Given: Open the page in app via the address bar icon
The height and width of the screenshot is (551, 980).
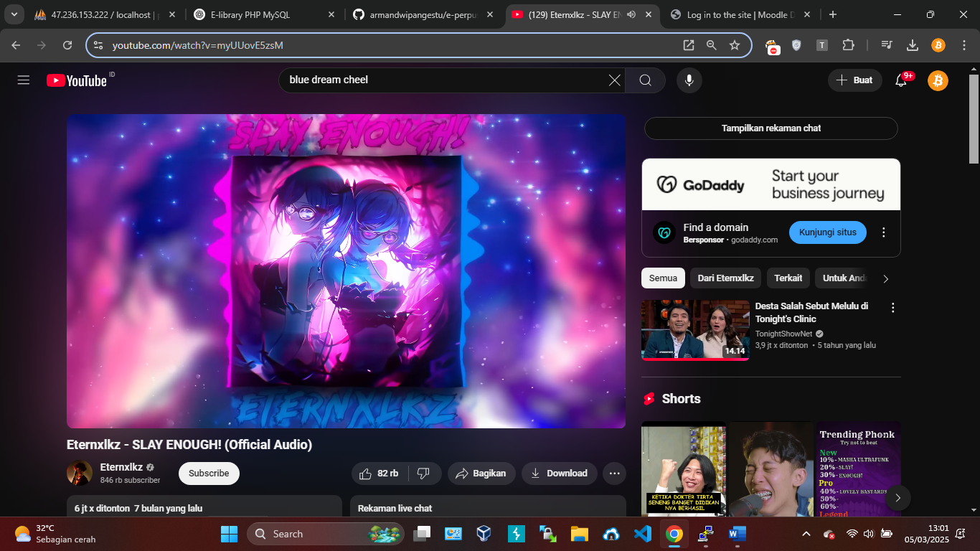Looking at the screenshot, I should 688,45.
